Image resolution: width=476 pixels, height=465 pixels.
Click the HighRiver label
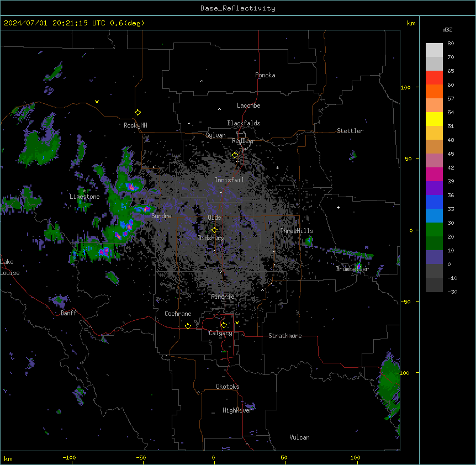coord(237,410)
